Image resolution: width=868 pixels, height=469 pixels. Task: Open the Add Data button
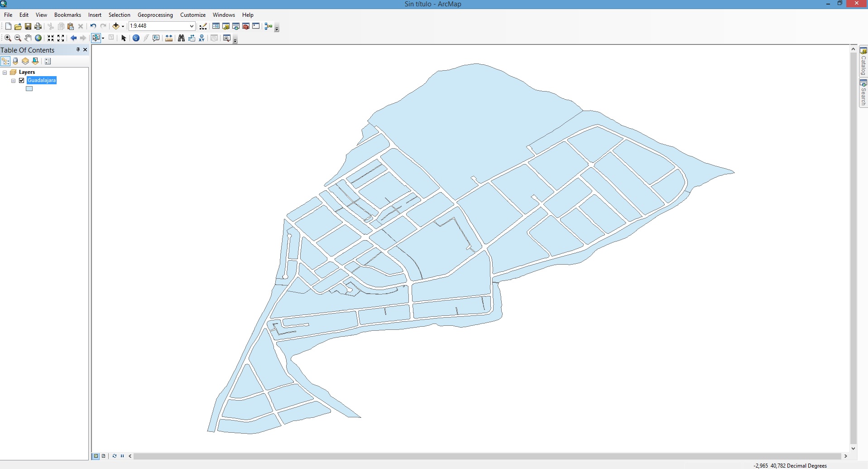115,26
